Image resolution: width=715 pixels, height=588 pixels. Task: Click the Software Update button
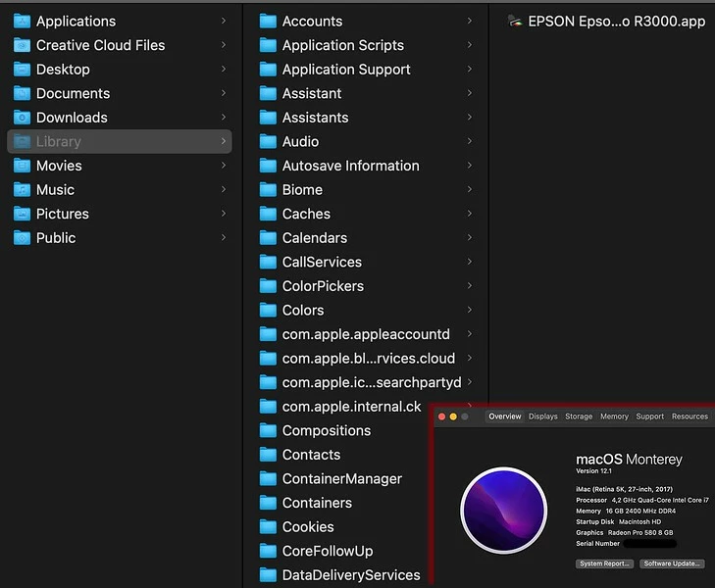click(x=672, y=563)
